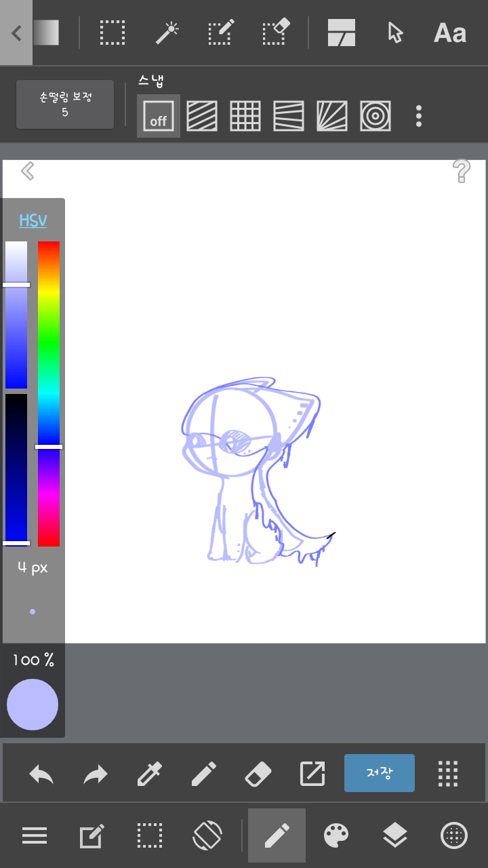This screenshot has height=868, width=488.
Task: Open the color palette
Action: click(336, 835)
